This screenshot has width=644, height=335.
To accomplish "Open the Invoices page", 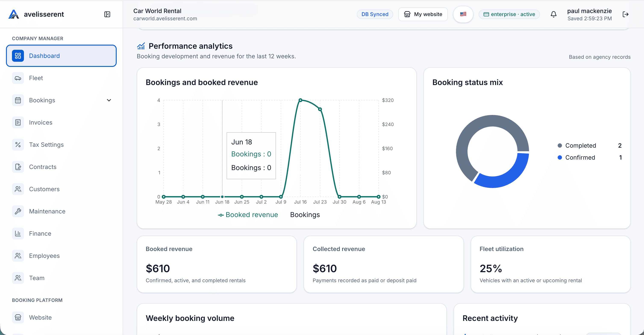I will (x=61, y=122).
